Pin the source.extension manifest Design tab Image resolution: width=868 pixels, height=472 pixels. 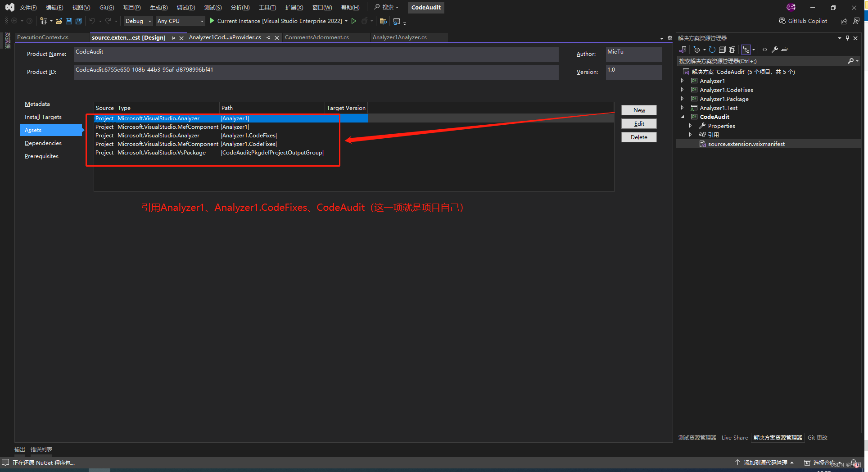[173, 38]
